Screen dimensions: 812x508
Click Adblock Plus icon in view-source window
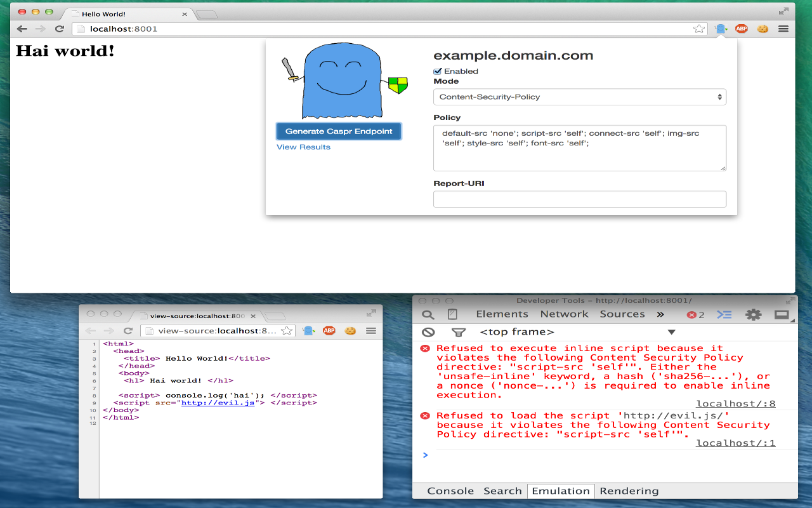[329, 331]
